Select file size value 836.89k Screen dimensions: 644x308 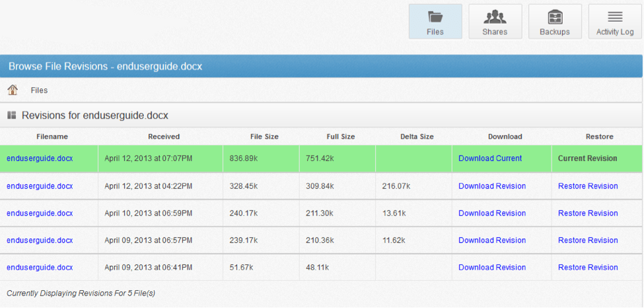[x=244, y=158]
